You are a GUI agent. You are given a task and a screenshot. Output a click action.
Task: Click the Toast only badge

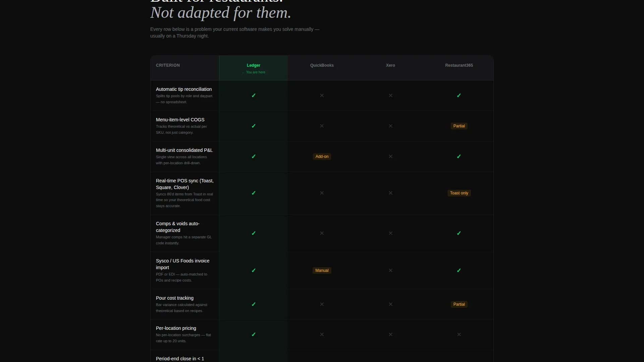click(459, 193)
